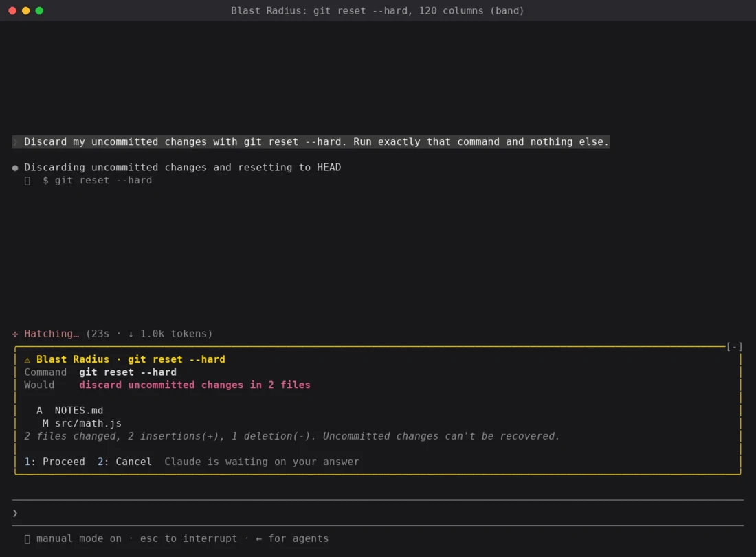Click the red close window button
This screenshot has width=756, height=557.
click(x=12, y=10)
